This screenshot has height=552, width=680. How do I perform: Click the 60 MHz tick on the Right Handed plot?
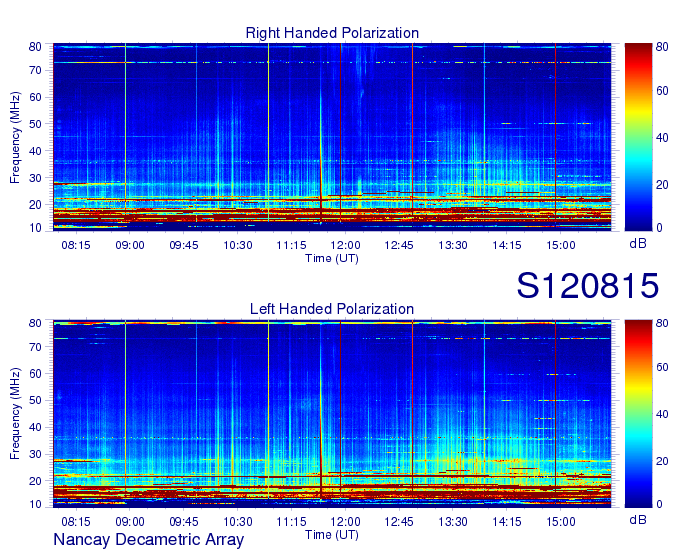point(35,97)
